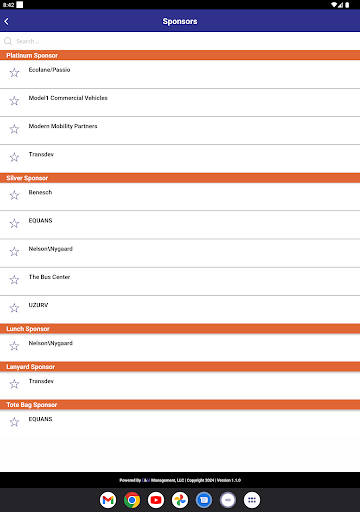Open Google Photos from the dock
This screenshot has width=360, height=512.
coord(180,500)
